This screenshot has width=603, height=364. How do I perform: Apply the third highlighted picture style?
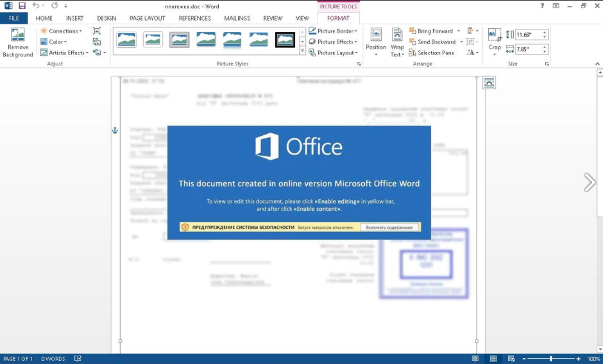(179, 40)
